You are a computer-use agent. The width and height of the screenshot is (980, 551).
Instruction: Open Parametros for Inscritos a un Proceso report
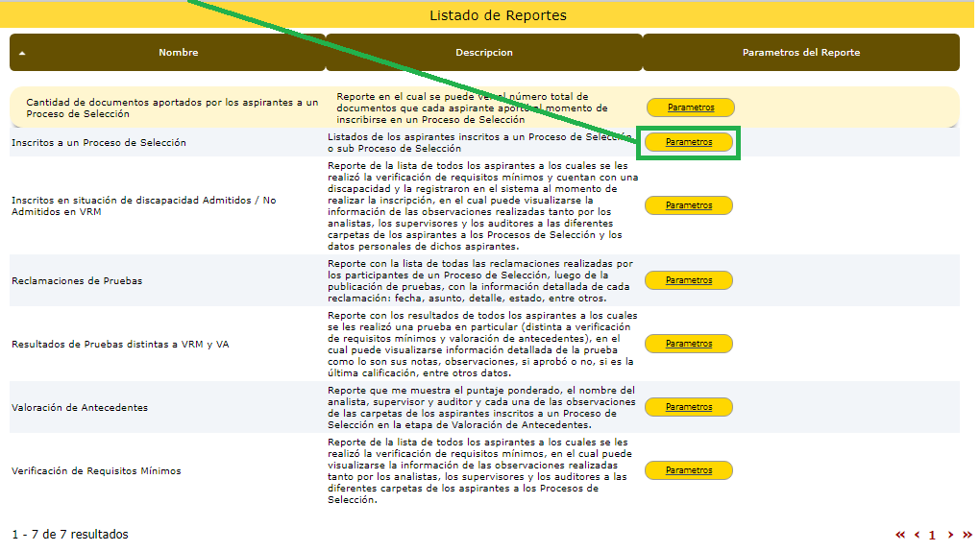click(689, 142)
